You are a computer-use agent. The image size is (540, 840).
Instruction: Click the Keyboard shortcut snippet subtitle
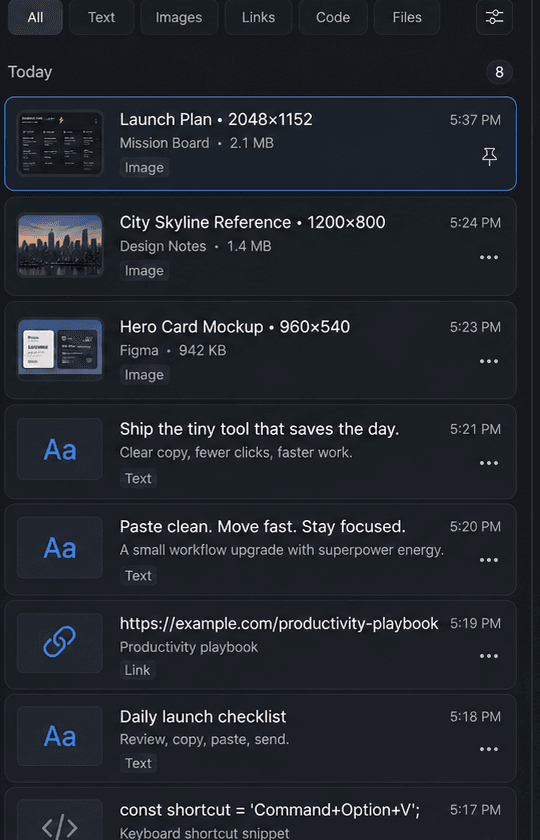tap(204, 834)
